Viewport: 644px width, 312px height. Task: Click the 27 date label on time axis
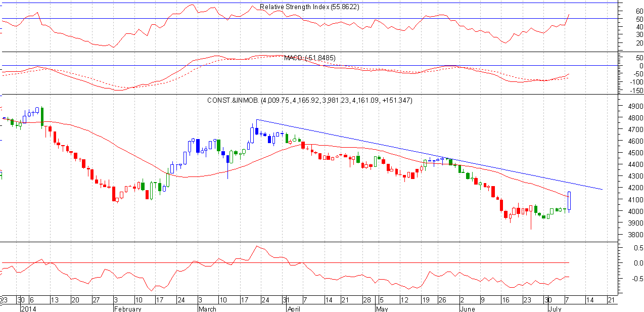pos(96,300)
